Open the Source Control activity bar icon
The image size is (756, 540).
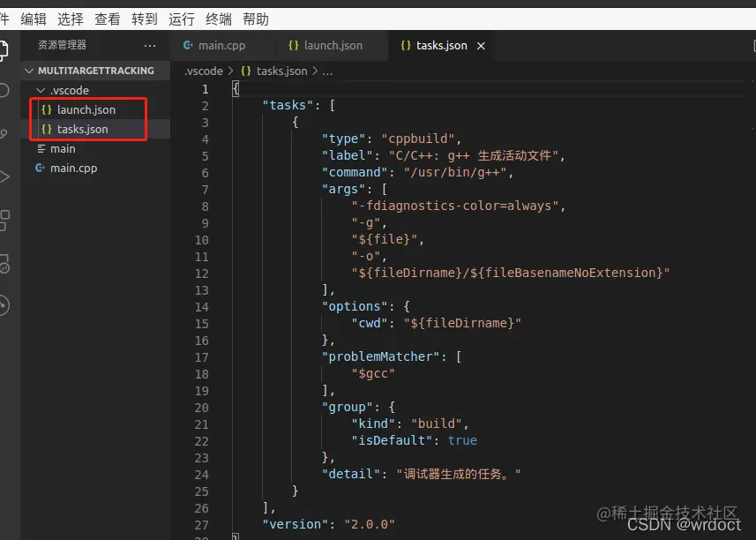click(x=4, y=133)
